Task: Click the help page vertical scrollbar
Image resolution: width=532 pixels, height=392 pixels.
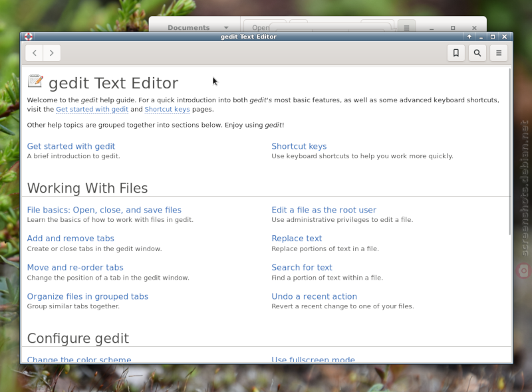Action: click(509, 151)
